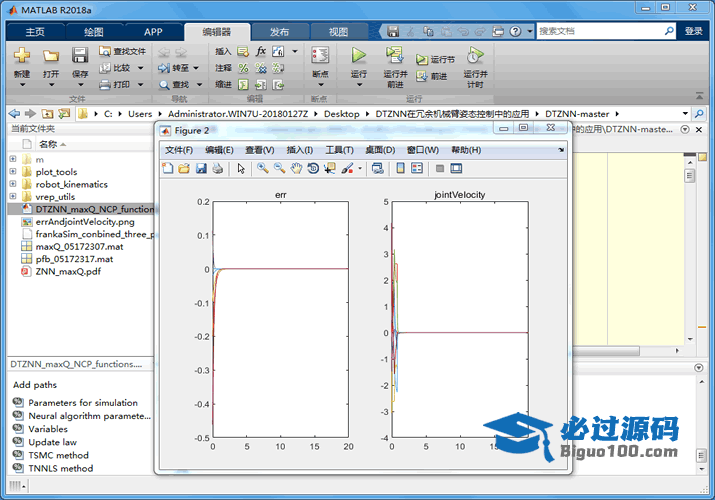Switch to the 主页 (Home) tab
Image resolution: width=715 pixels, height=500 pixels.
click(35, 32)
